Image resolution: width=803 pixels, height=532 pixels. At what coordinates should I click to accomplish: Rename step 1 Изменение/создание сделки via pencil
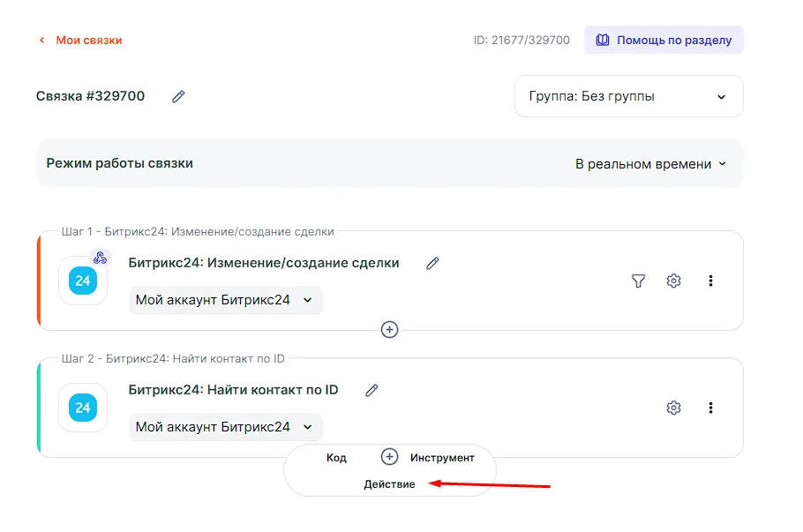(x=432, y=263)
